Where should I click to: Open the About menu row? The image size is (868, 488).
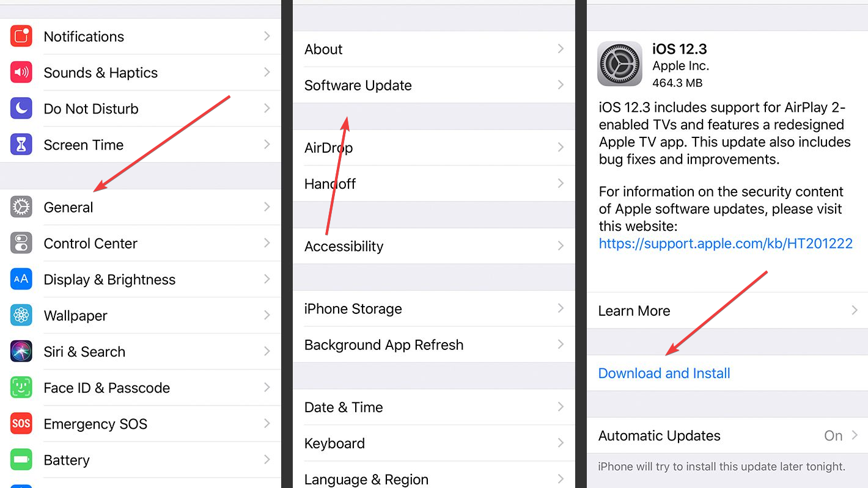click(434, 49)
